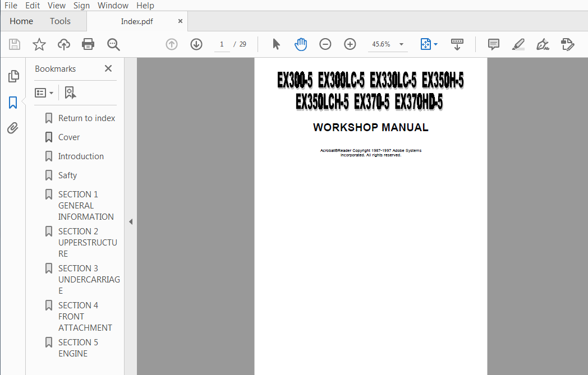Collapse the navigation pane with left arrow

pyautogui.click(x=131, y=222)
